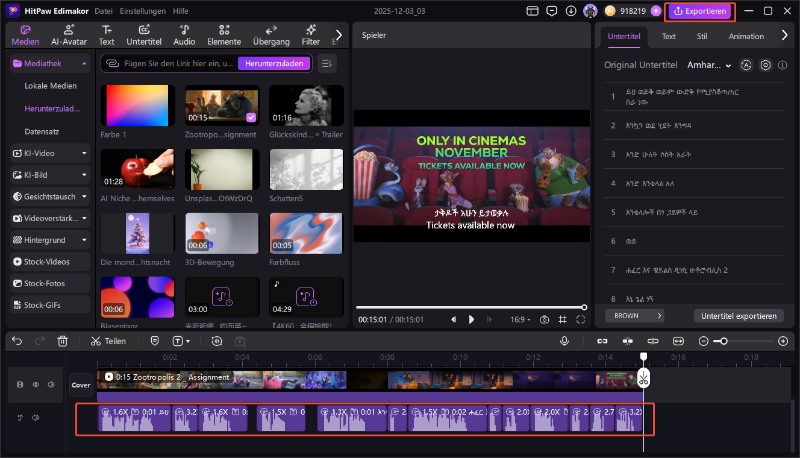
Task: Click the timeline zoom slider handle
Action: [722, 341]
